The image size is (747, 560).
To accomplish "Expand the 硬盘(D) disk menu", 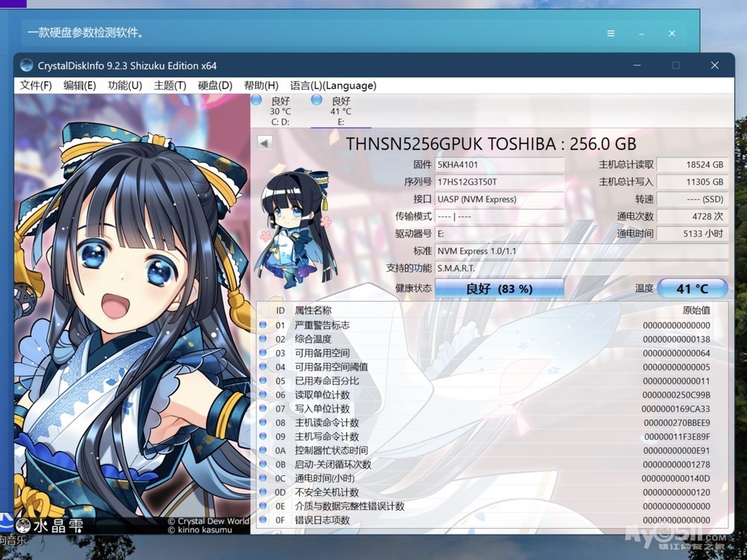I will [x=215, y=85].
